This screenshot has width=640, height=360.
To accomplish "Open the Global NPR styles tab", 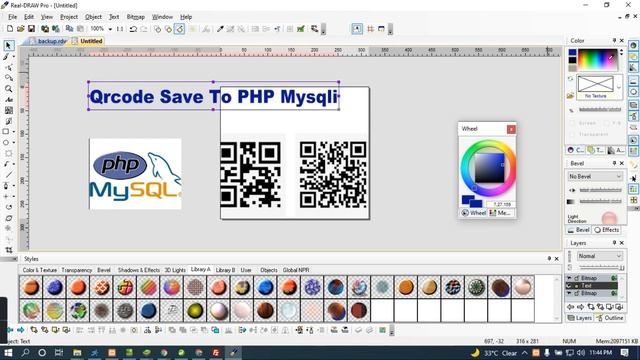I will coord(296,270).
